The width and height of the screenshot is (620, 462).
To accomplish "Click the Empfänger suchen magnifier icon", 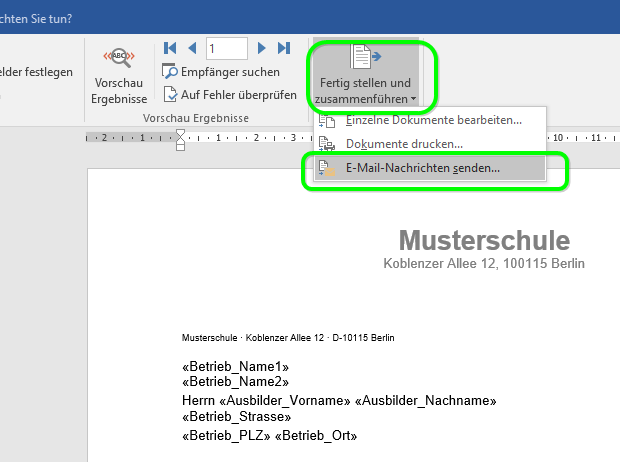I will coord(170,72).
